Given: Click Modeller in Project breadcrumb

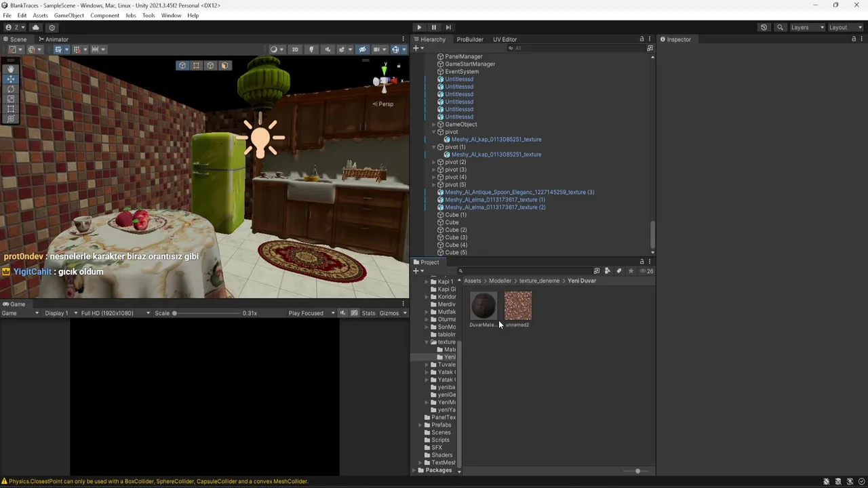Looking at the screenshot, I should (500, 281).
